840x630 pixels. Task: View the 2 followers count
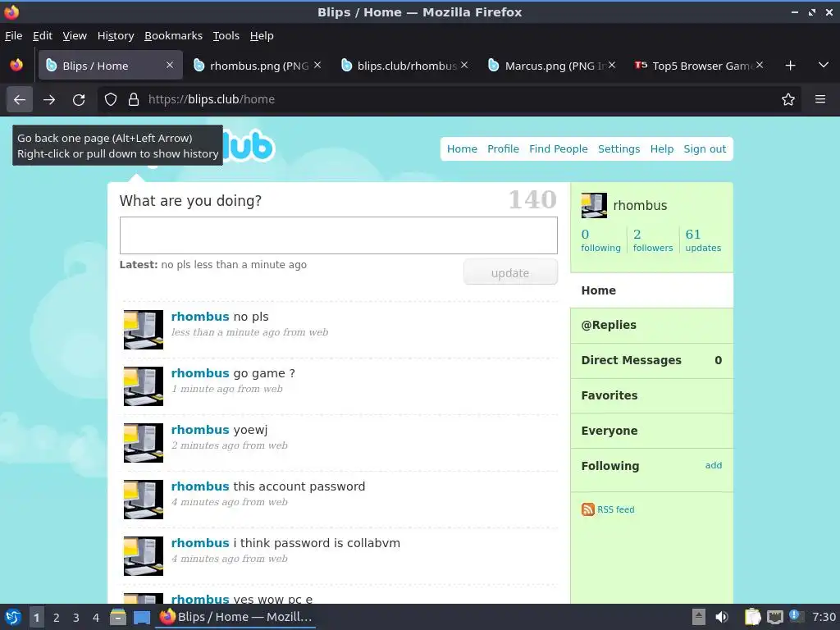point(652,240)
